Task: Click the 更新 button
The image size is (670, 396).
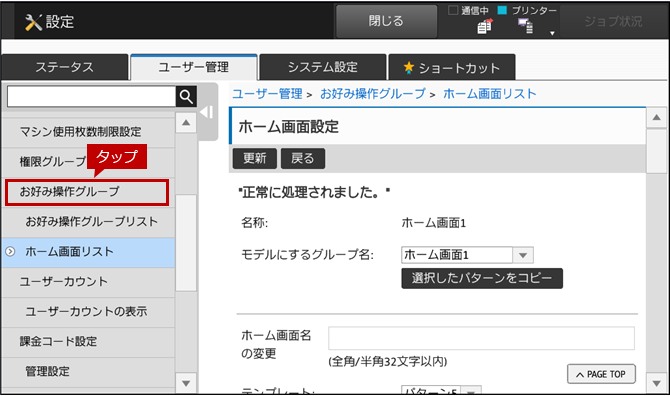Action: pos(255,158)
